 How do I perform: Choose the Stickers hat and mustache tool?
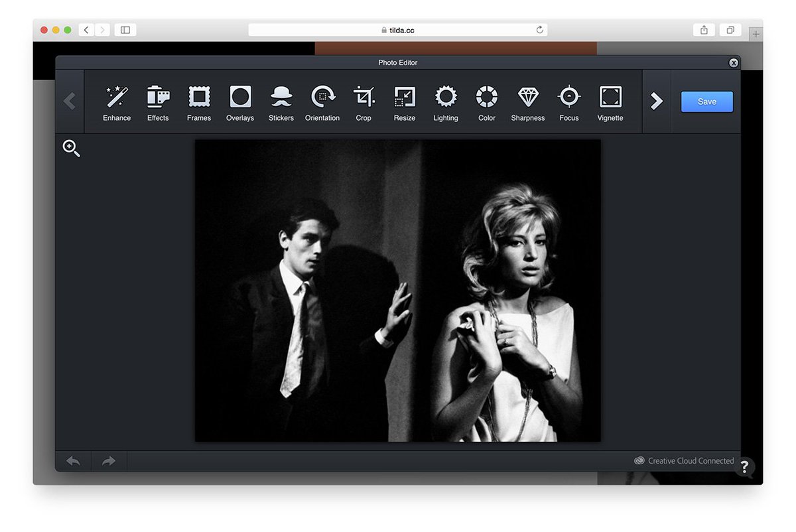click(281, 103)
